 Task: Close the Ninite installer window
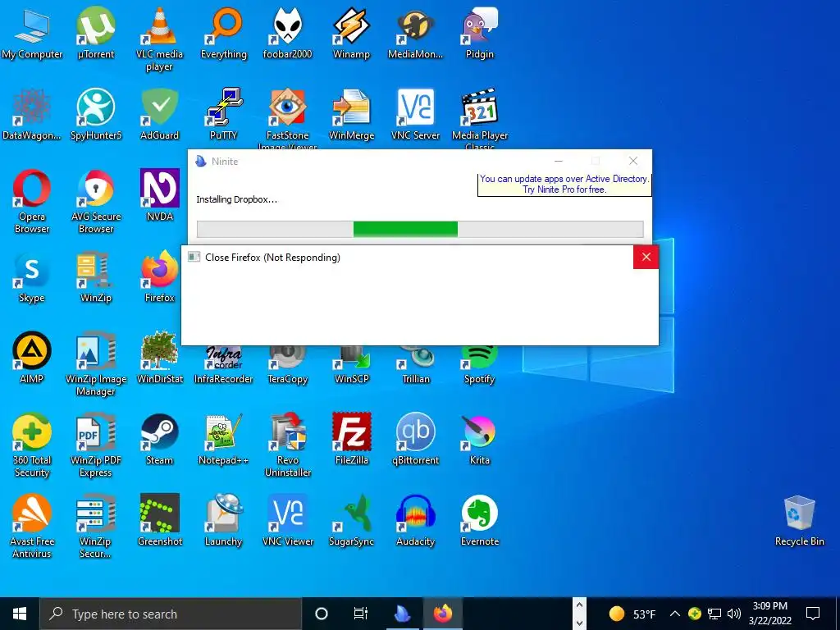633,161
